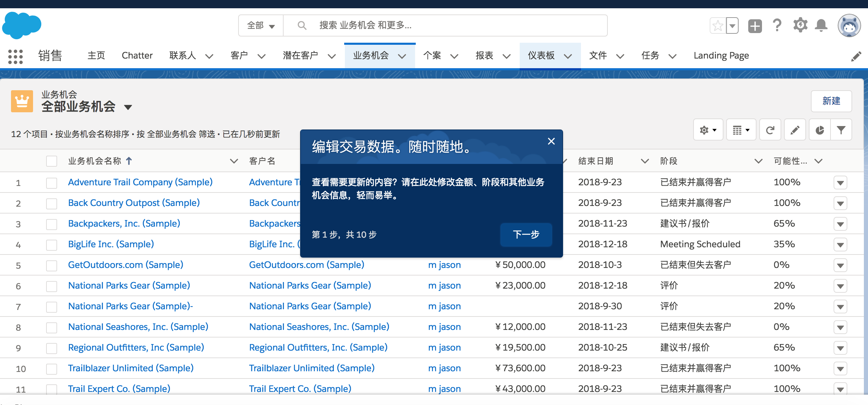Toggle the select-all rows checkbox
The height and width of the screenshot is (405, 868).
(52, 161)
